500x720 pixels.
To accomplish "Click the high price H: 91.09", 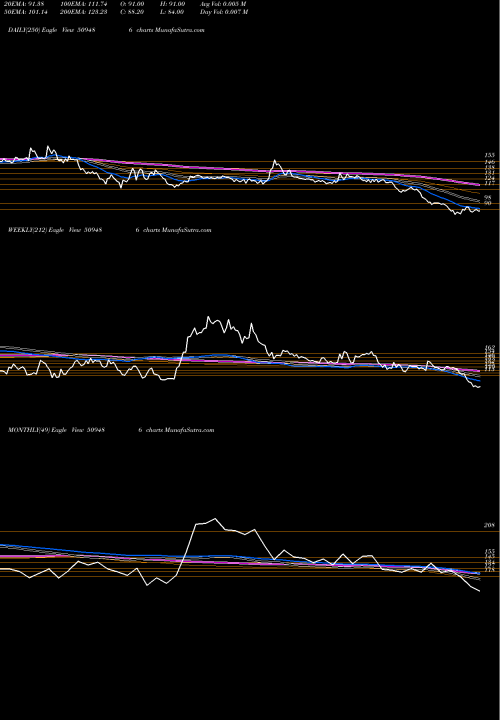I will [x=172, y=4].
